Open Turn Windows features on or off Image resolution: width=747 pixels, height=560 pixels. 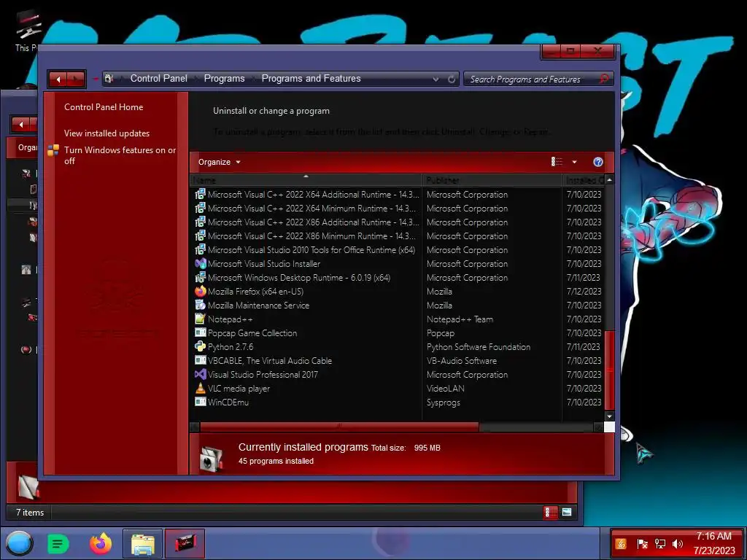[120, 155]
